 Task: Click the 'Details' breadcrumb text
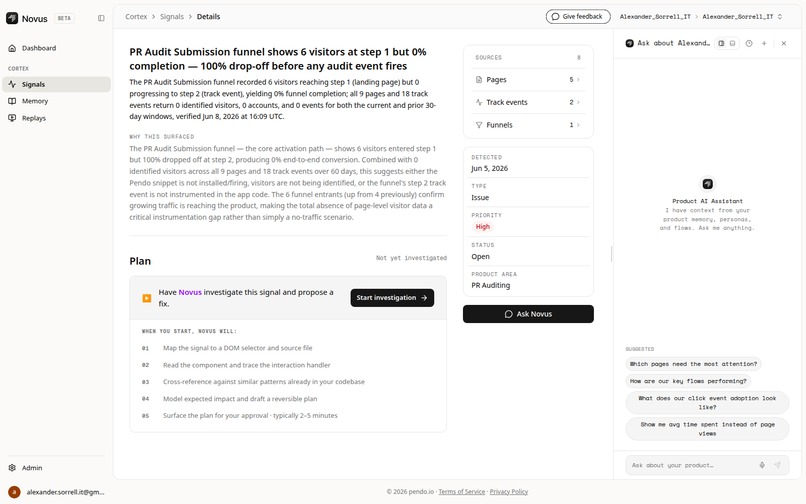coord(208,16)
